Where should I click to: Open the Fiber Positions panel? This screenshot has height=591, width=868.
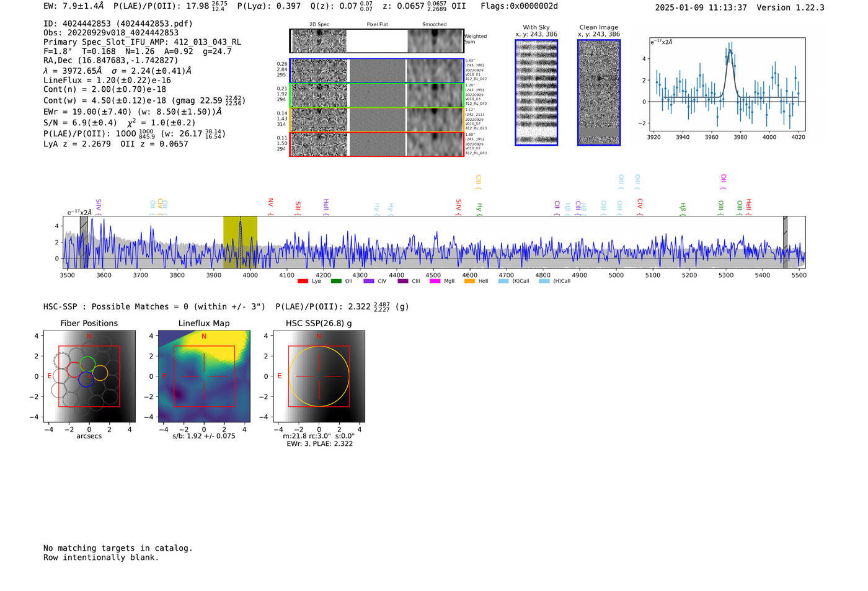point(89,376)
